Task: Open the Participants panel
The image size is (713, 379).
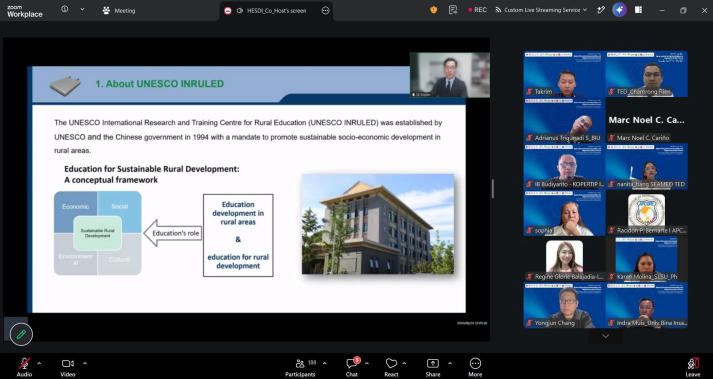Action: 300,367
